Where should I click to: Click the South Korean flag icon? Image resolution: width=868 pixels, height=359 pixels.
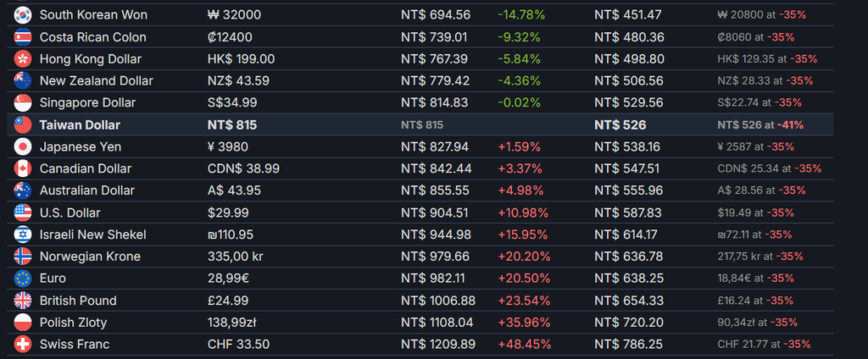(23, 15)
